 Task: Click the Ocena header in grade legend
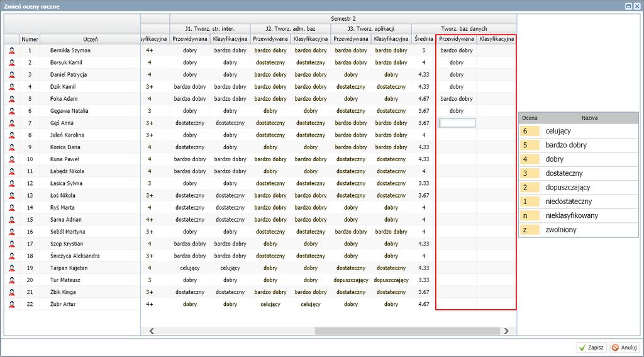coord(530,118)
